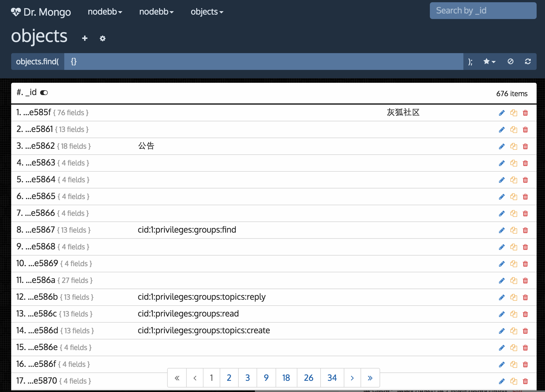Screen dimensions: 545x392
Task: Click the plus icon to add document
Action: pyautogui.click(x=85, y=38)
